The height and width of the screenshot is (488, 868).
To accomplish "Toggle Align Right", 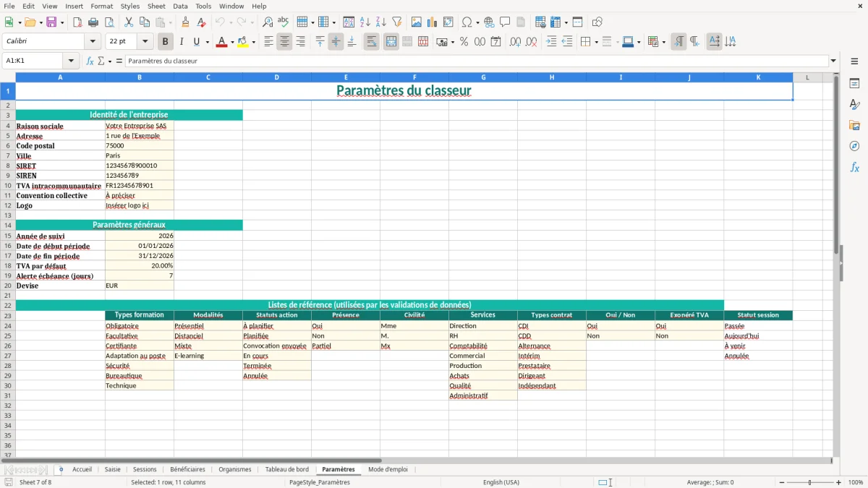I will (300, 42).
